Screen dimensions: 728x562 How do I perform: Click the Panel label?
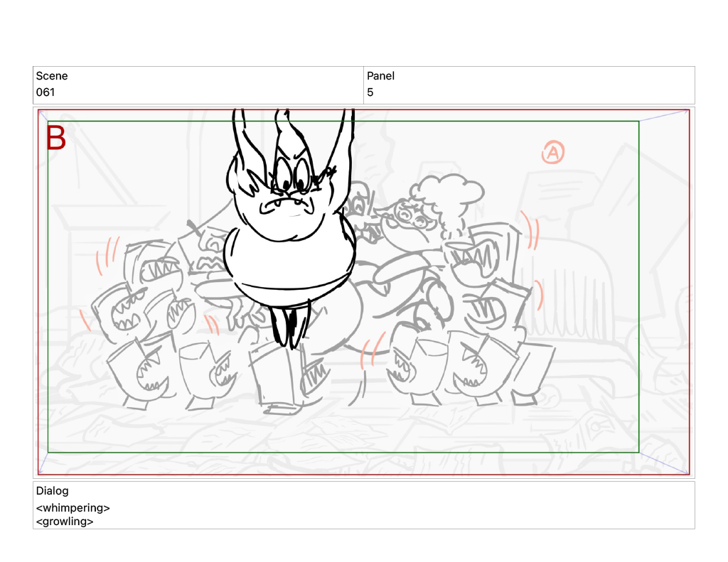pos(380,76)
